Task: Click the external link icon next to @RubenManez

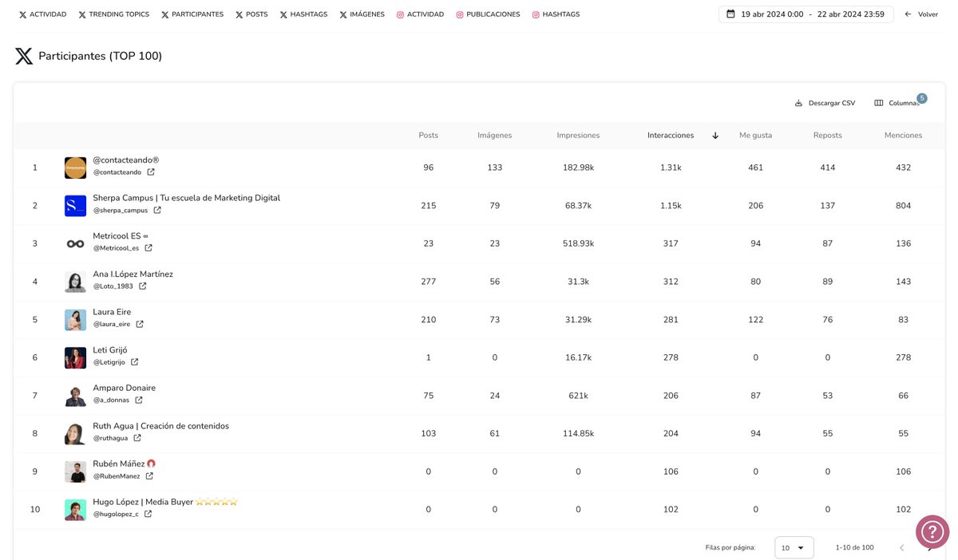Action: 148,475
